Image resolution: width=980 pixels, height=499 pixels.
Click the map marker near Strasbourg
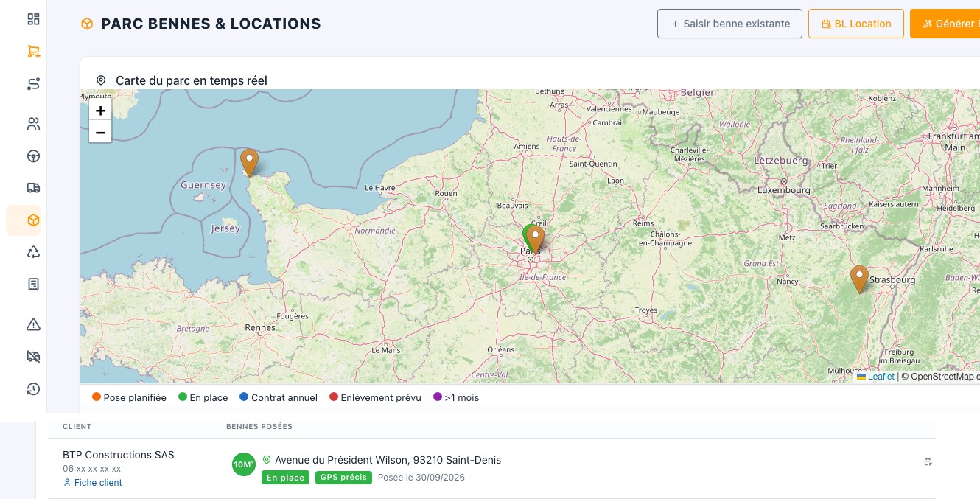pos(859,280)
